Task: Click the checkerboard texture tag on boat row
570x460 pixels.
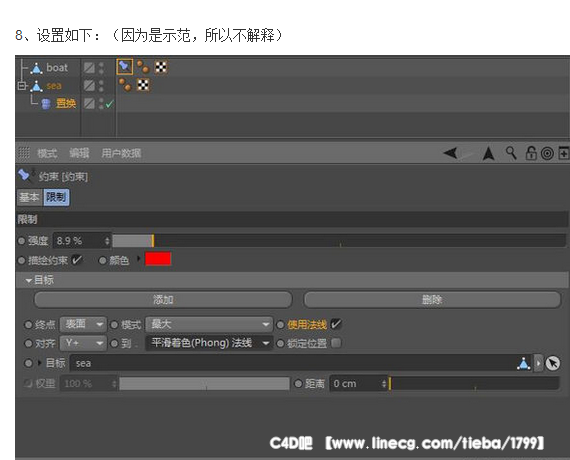Action: pyautogui.click(x=161, y=67)
